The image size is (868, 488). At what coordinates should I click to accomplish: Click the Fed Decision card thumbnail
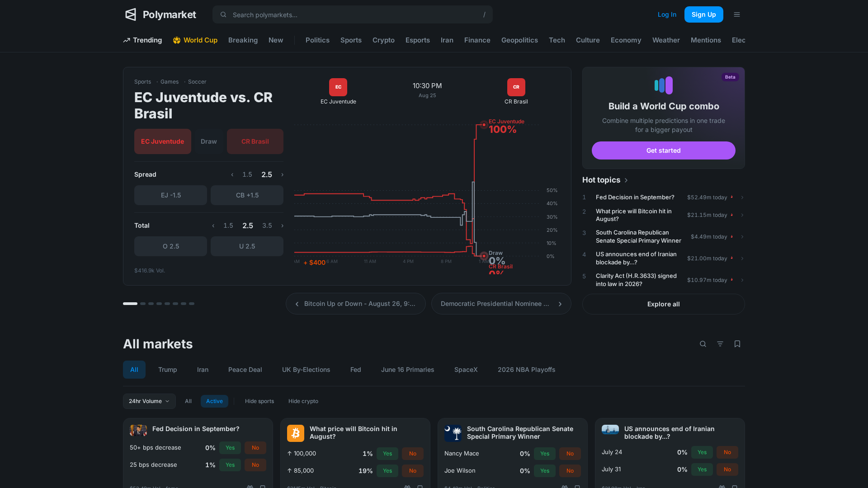click(138, 430)
